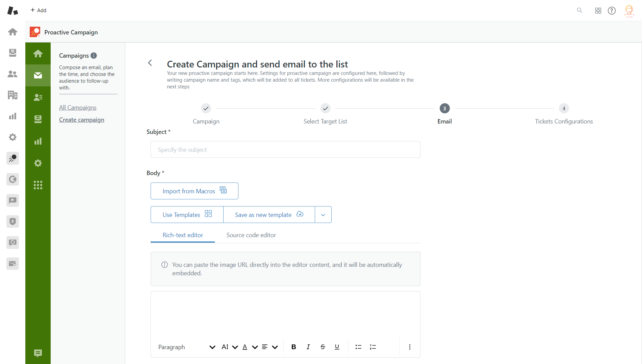Expand the Save as new template dropdown arrow

(x=323, y=215)
